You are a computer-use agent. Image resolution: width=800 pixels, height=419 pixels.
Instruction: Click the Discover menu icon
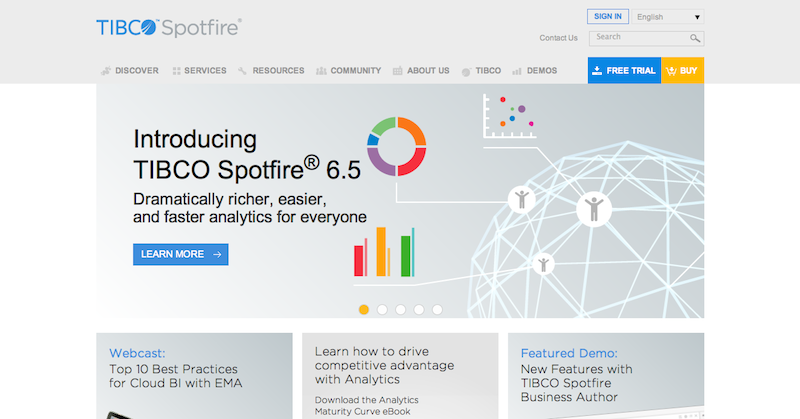click(x=106, y=71)
